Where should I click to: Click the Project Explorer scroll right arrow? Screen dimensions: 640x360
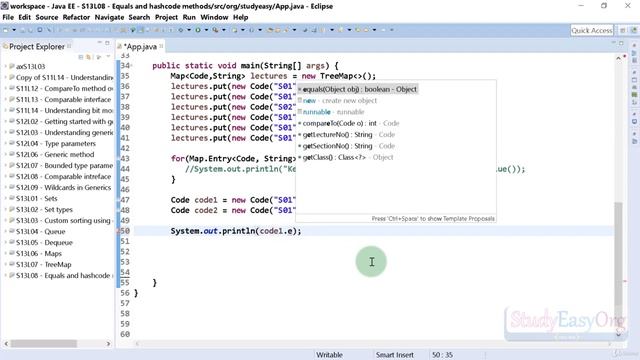[x=108, y=344]
